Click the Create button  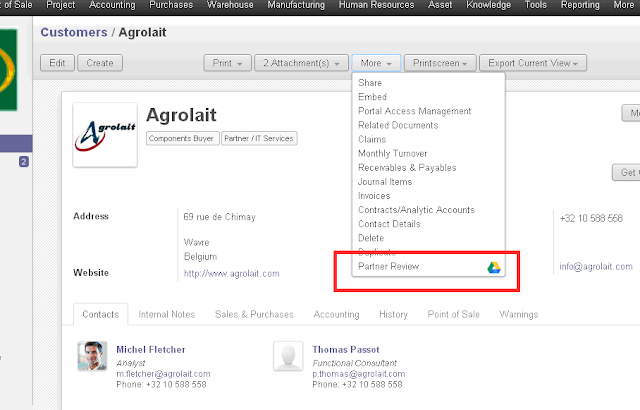(x=100, y=63)
